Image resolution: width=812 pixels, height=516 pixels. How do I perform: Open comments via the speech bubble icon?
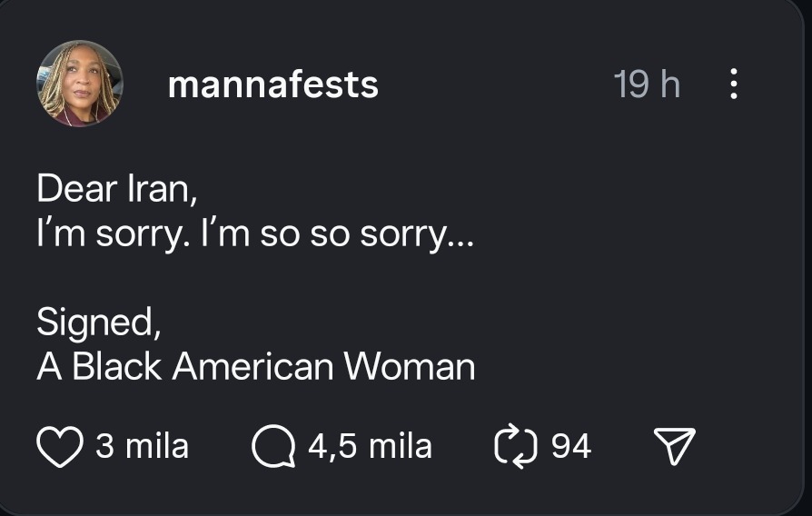pyautogui.click(x=272, y=447)
